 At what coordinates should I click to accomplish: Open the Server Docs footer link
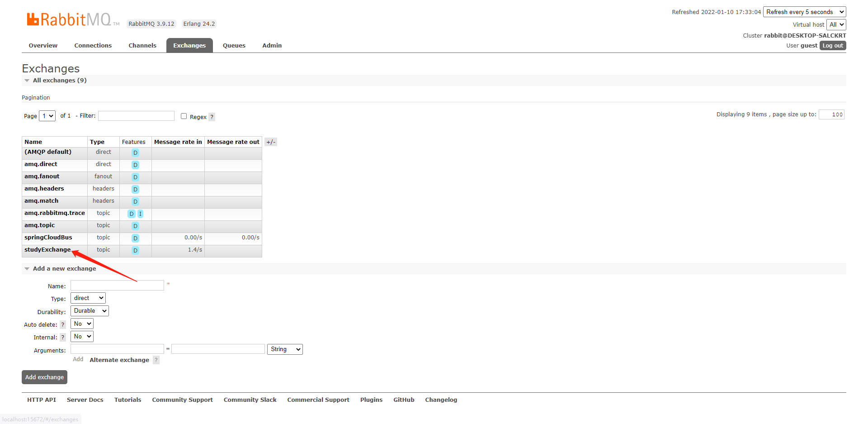pos(85,400)
